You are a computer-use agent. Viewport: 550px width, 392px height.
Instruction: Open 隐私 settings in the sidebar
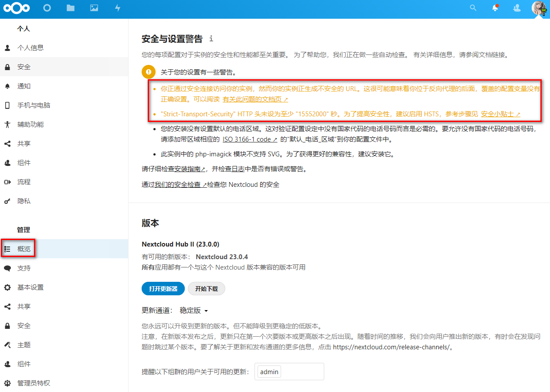tap(24, 201)
